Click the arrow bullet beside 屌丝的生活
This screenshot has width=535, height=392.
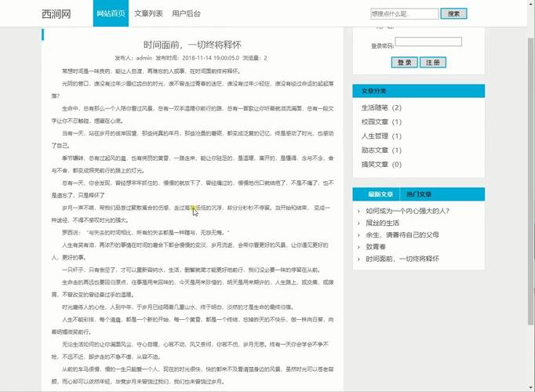click(358, 223)
